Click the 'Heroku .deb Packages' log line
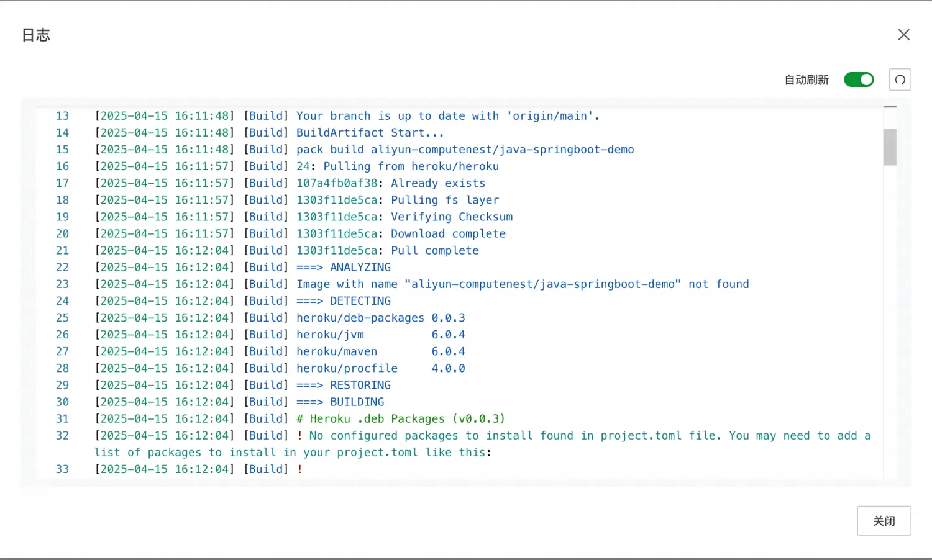The image size is (932, 560). tap(401, 418)
